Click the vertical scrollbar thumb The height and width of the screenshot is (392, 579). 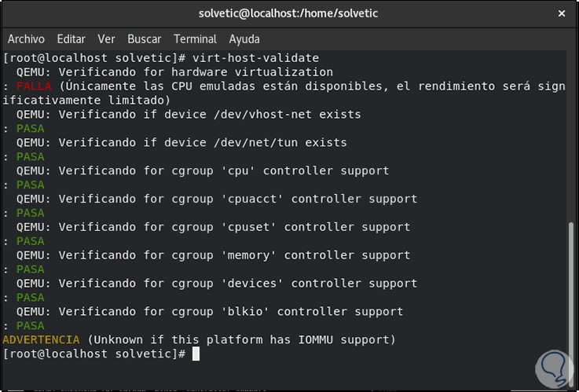tap(570, 291)
